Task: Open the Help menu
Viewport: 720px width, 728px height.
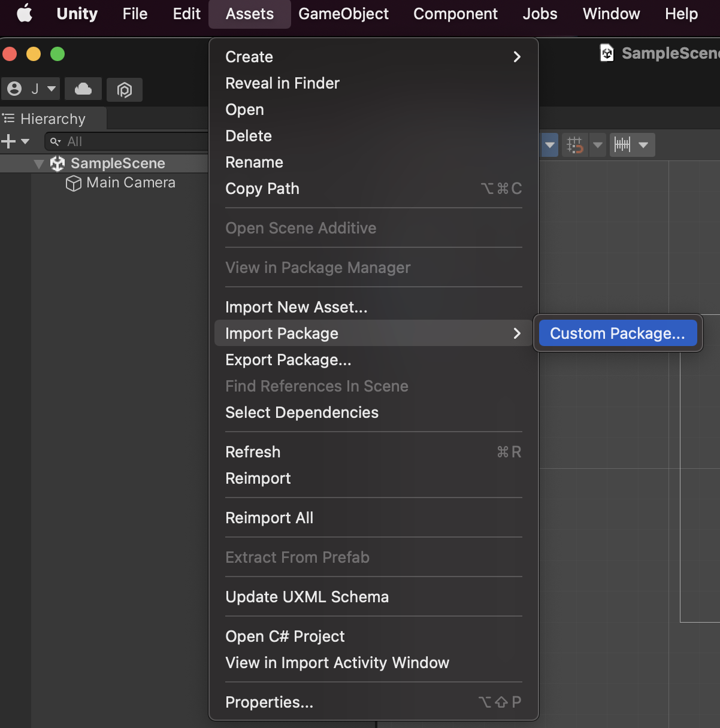Action: click(x=681, y=13)
